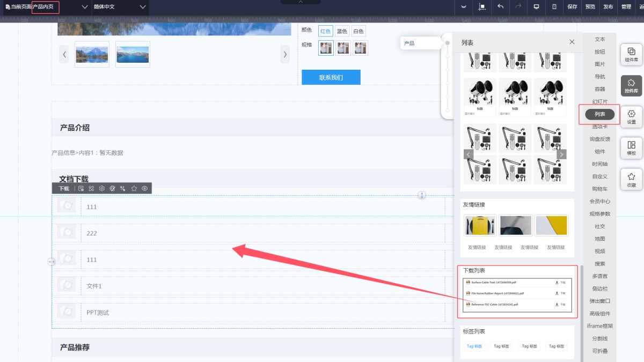
Task: Click 保存 in the top toolbar
Action: [572, 7]
